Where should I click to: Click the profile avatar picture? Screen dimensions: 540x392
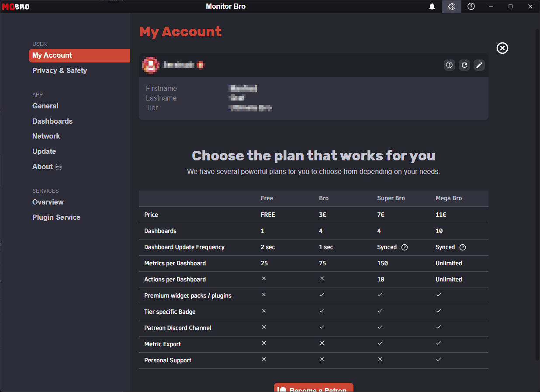coord(151,65)
